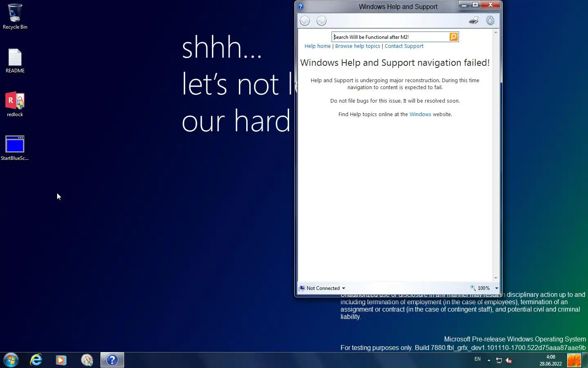
Task: Select the StartBlueSc... desktop icon
Action: click(15, 148)
